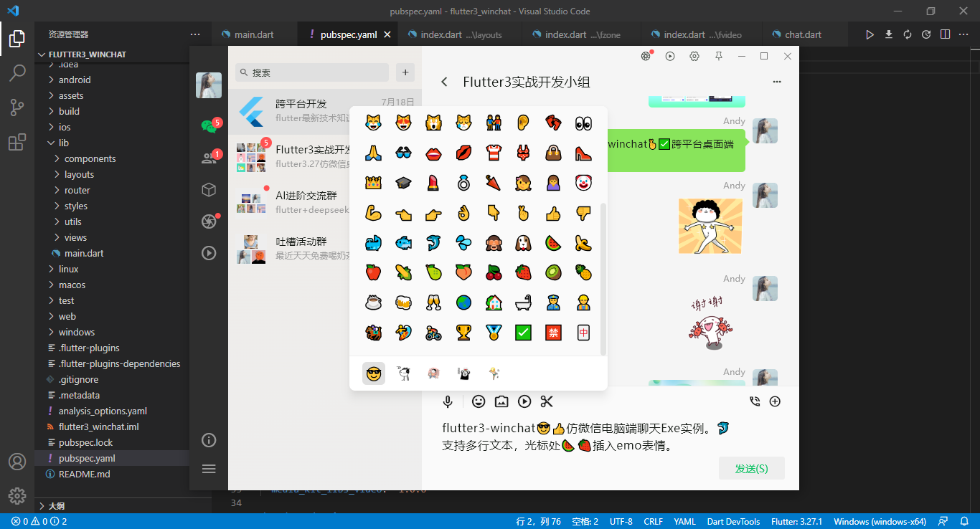Select the microphone voice-message icon in chat input bar
Screen dimensions: 980x529
point(448,401)
